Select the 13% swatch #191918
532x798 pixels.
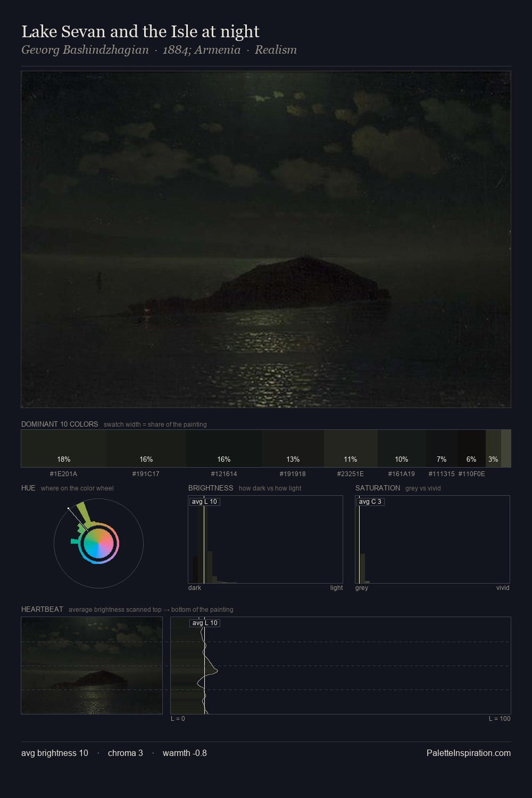(293, 448)
